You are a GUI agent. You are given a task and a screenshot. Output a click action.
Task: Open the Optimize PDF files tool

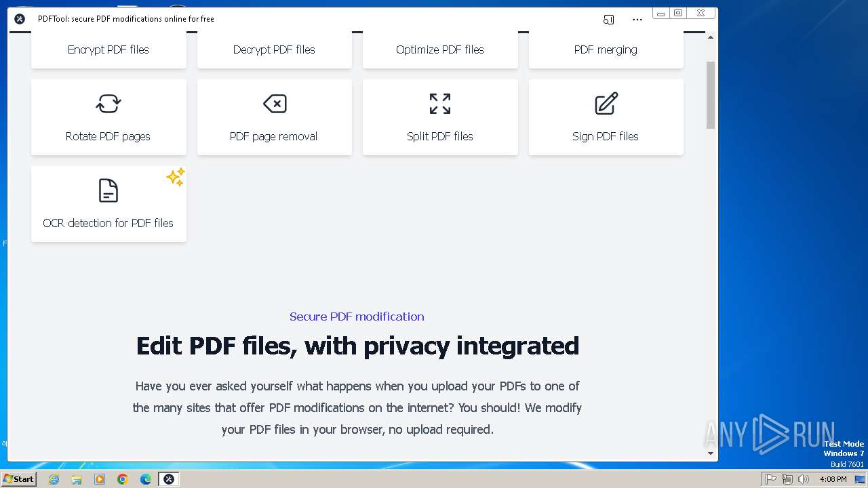coord(440,49)
